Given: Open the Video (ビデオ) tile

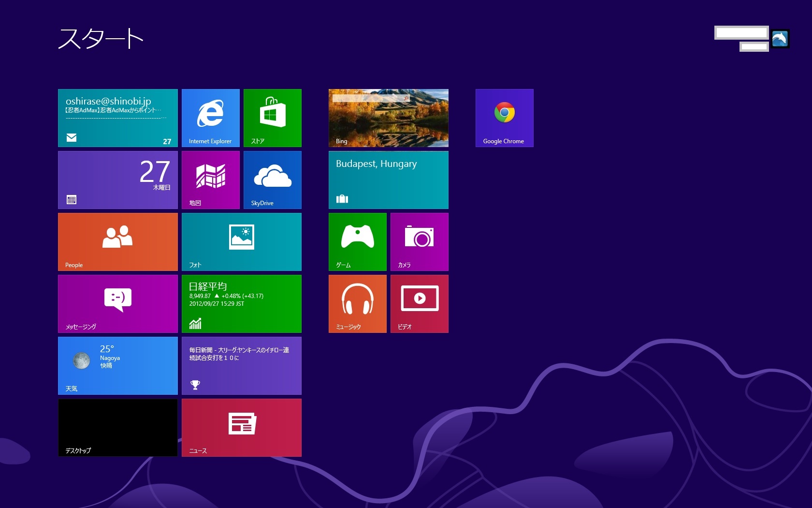Looking at the screenshot, I should 420,304.
